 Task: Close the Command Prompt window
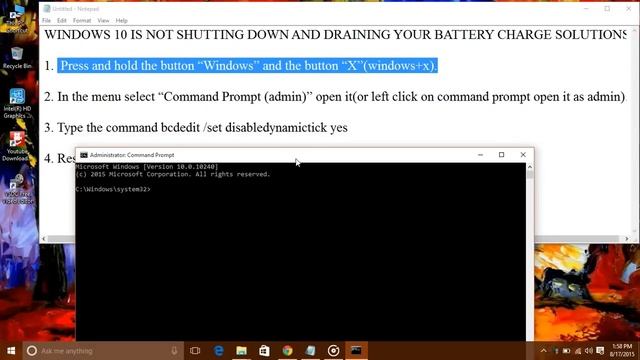coord(523,155)
